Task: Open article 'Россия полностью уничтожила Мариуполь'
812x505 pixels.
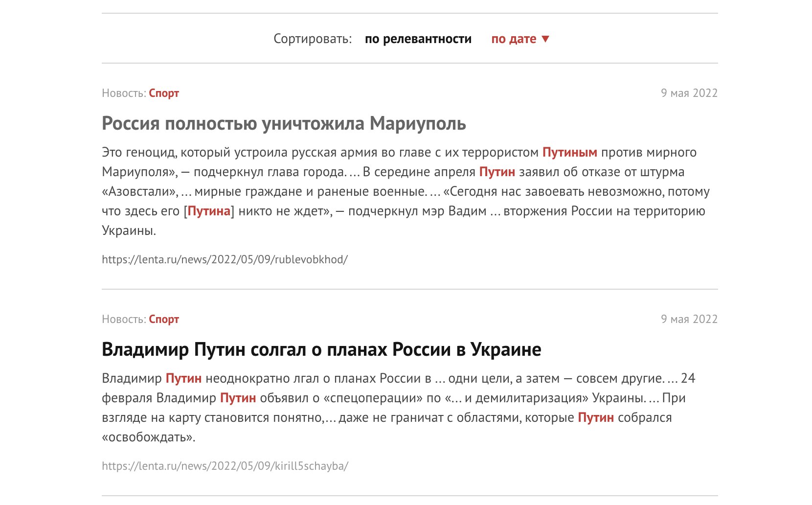Action: coord(283,124)
